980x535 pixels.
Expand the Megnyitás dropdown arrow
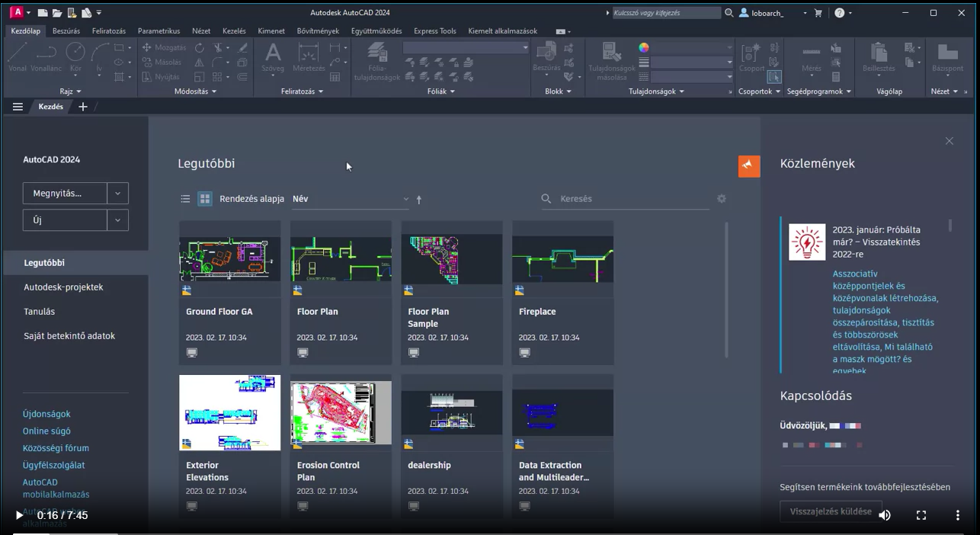[117, 194]
